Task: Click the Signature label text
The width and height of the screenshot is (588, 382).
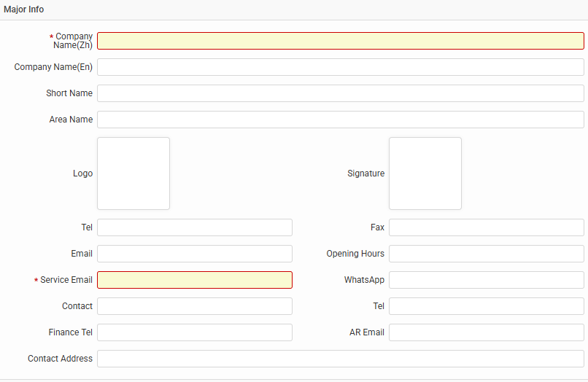Action: 365,174
